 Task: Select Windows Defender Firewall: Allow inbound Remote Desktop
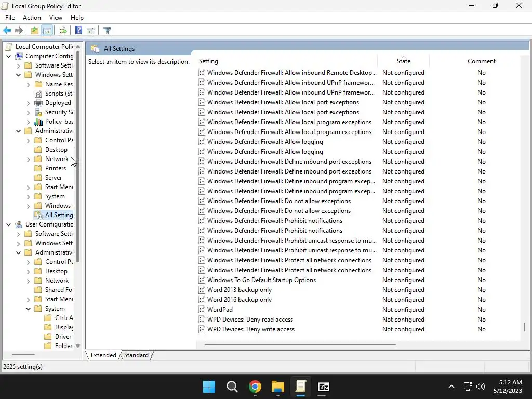click(x=292, y=73)
